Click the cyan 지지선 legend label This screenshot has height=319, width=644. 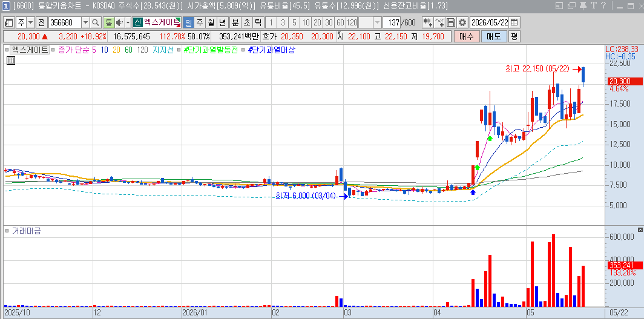click(x=163, y=50)
